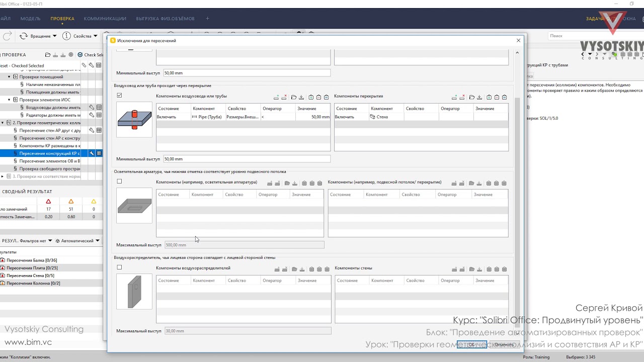Click air terminal wall illustration
This screenshot has height=362, width=644.
(x=134, y=292)
